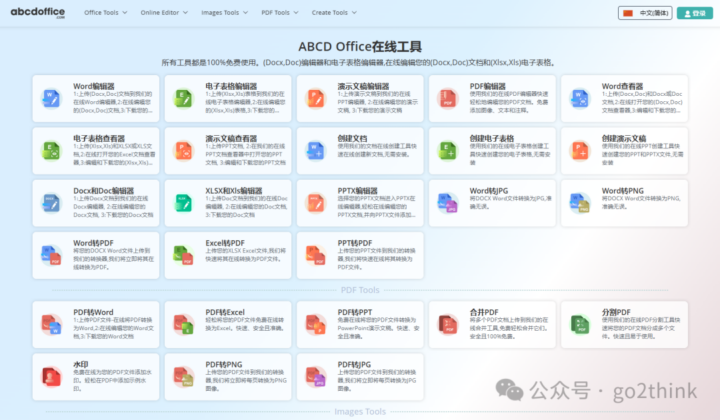The image size is (720, 420).
Task: Open the 分割PDF title link
Action: coord(616,312)
